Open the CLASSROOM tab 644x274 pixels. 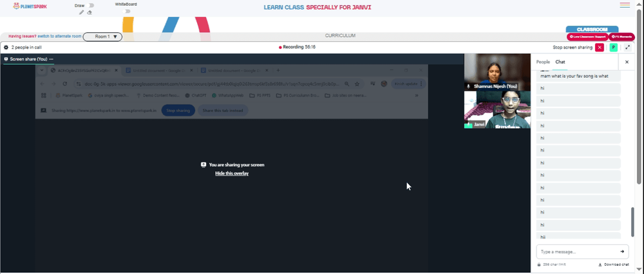592,30
